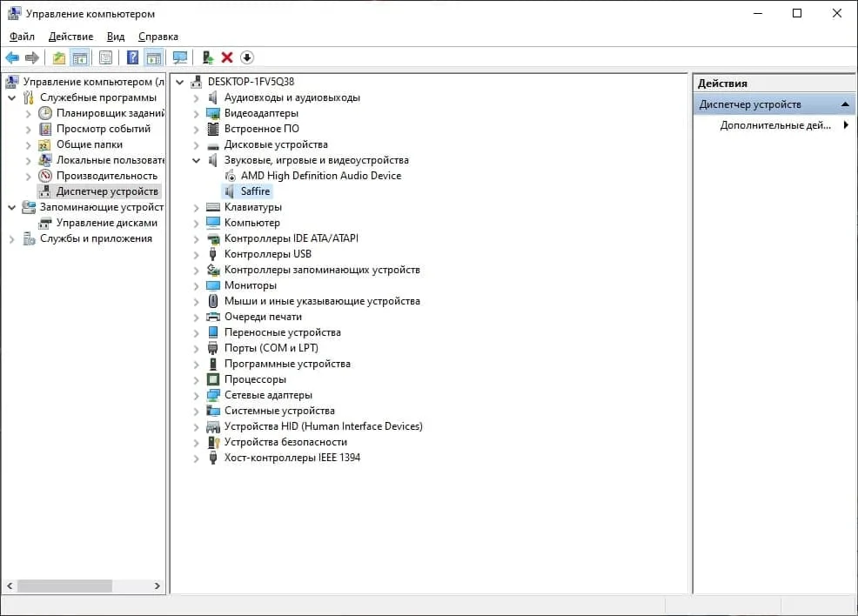The height and width of the screenshot is (616, 858).
Task: Click the Мыши mouse device icon
Action: tap(213, 301)
